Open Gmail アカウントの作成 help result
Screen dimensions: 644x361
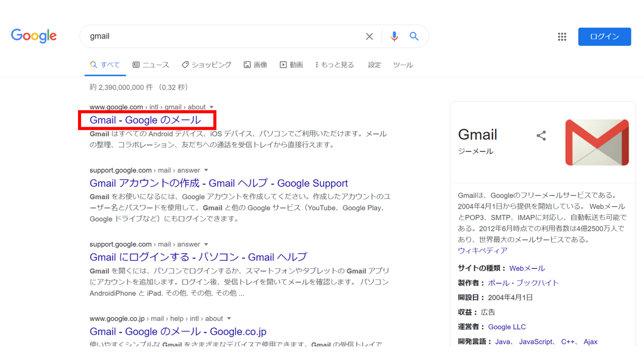(x=219, y=184)
